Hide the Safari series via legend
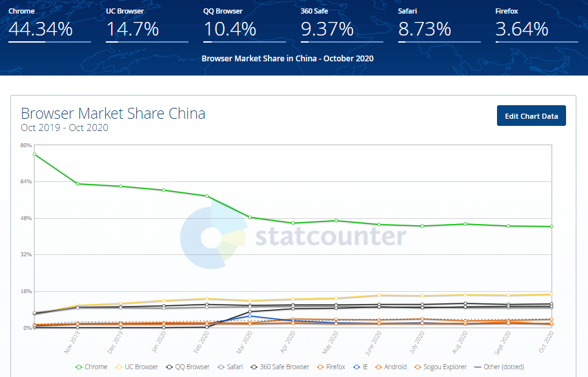 point(230,367)
